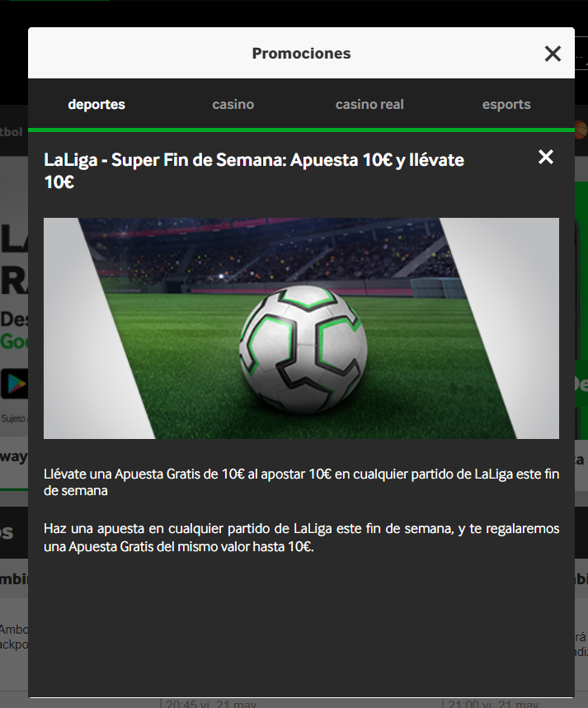Viewport: 588px width, 708px height.
Task: Click the 'Llévate una Apuesta Gratis' summary text
Action: tap(301, 482)
